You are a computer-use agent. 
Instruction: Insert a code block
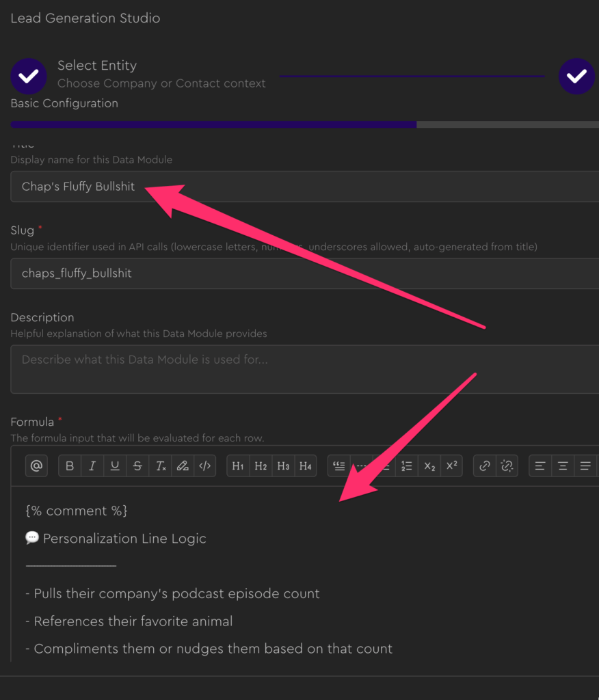(204, 466)
